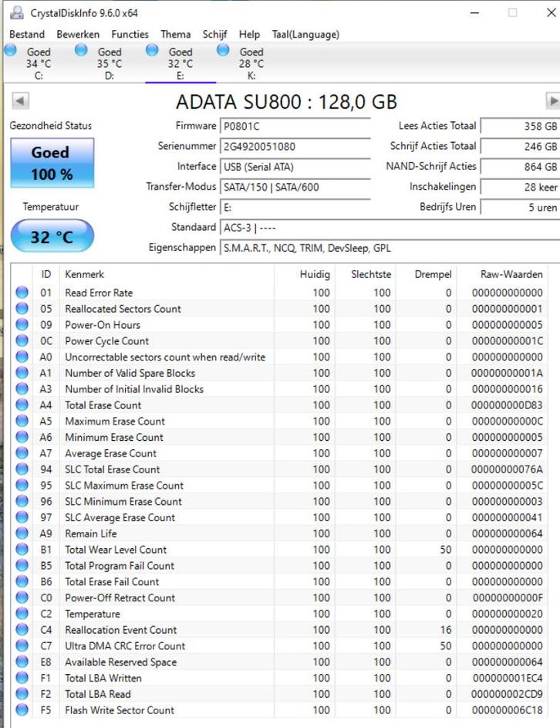This screenshot has width=560, height=728.
Task: Click status orb for Total LBA Read
Action: (x=22, y=694)
